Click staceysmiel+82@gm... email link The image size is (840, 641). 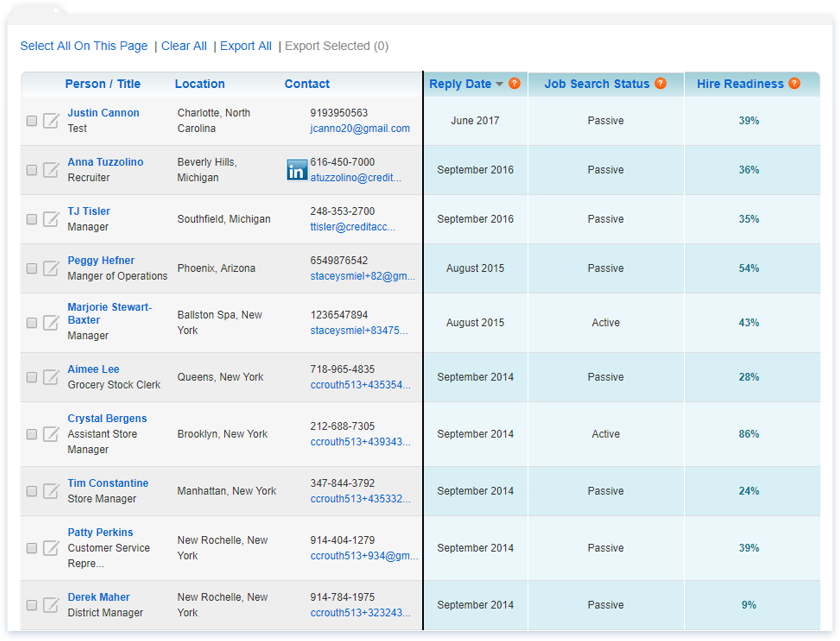(x=363, y=276)
